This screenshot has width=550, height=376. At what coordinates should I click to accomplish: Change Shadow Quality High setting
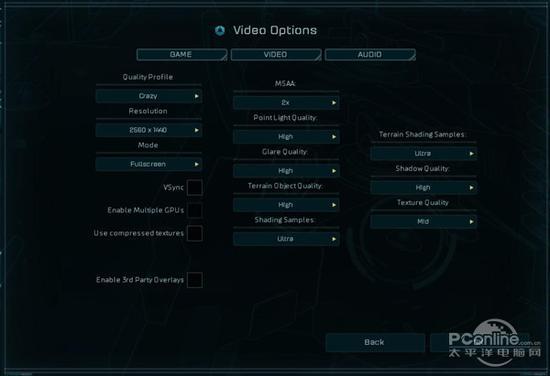click(x=423, y=188)
